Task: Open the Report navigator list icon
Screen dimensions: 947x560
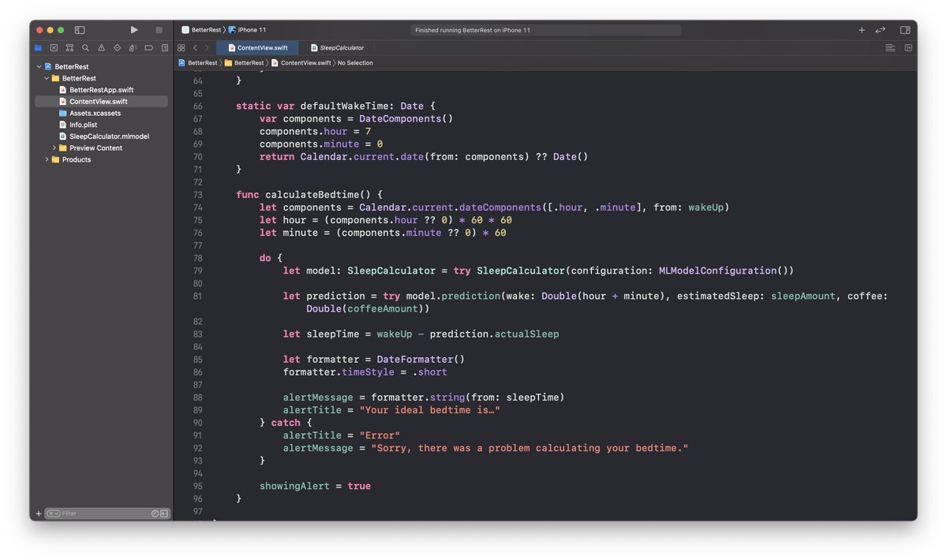Action: pyautogui.click(x=164, y=47)
